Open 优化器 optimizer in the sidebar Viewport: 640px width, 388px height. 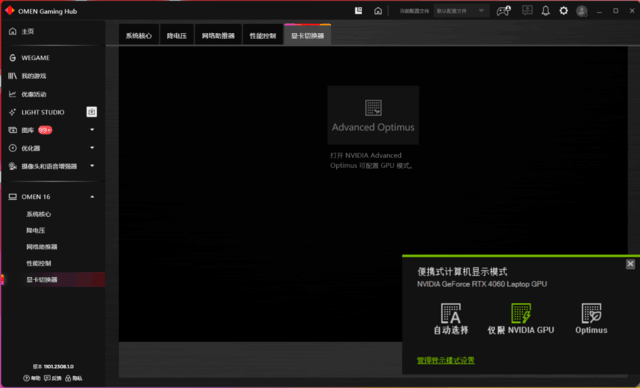[x=24, y=148]
